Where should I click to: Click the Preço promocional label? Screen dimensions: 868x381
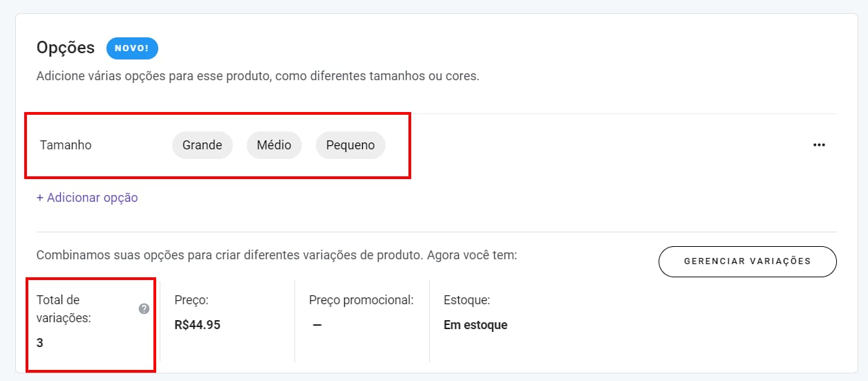point(361,300)
